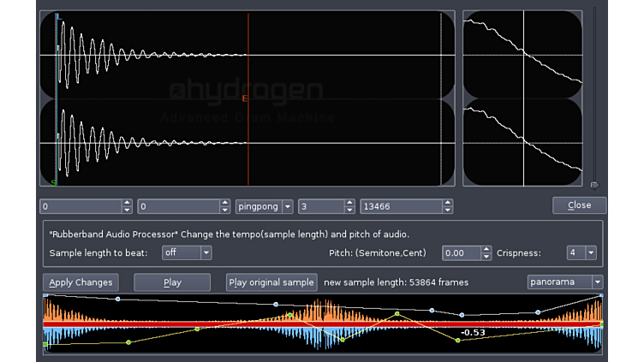Image resolution: width=644 pixels, height=362 pixels.
Task: Click the red E end marker in the waveform
Action: pos(246,98)
